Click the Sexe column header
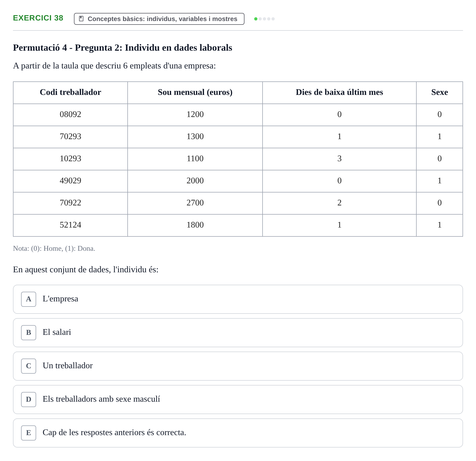The height and width of the screenshot is (461, 476). coord(440,92)
